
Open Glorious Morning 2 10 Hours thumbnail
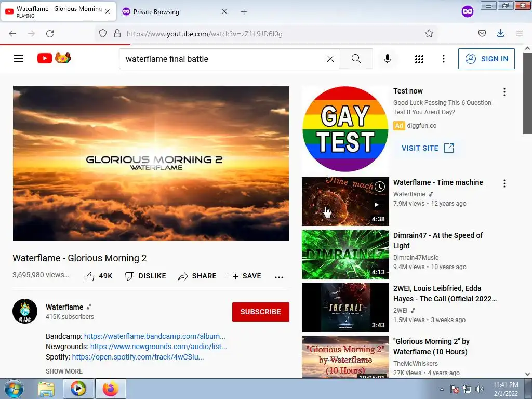tap(345, 357)
